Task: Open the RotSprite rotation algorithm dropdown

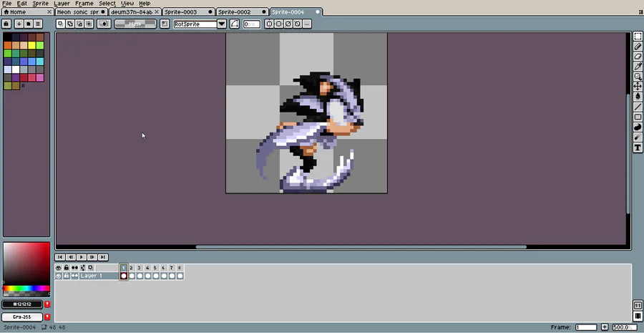Action: pos(222,24)
